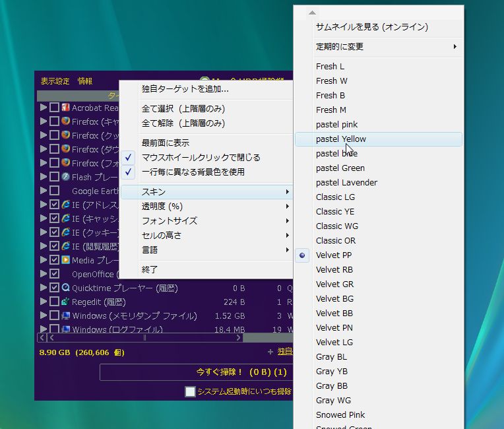
Task: Click the plus icon beside 独自 link
Action: pyautogui.click(x=270, y=352)
